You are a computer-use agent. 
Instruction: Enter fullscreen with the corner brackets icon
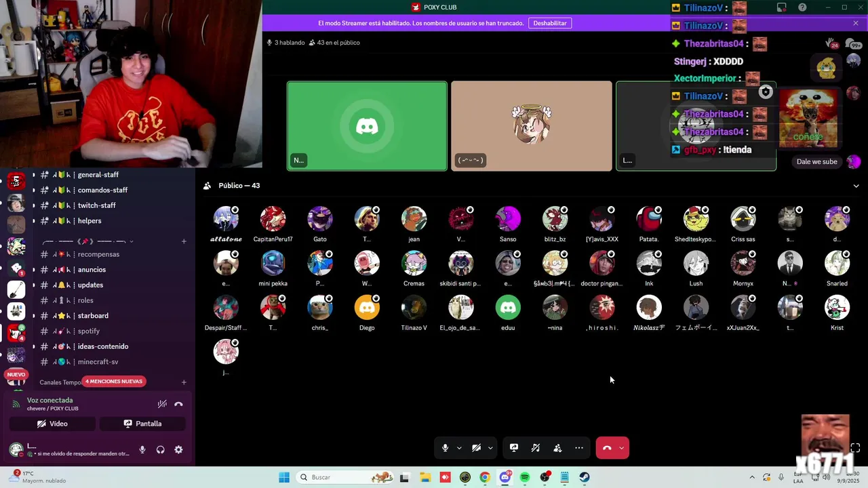pyautogui.click(x=855, y=448)
